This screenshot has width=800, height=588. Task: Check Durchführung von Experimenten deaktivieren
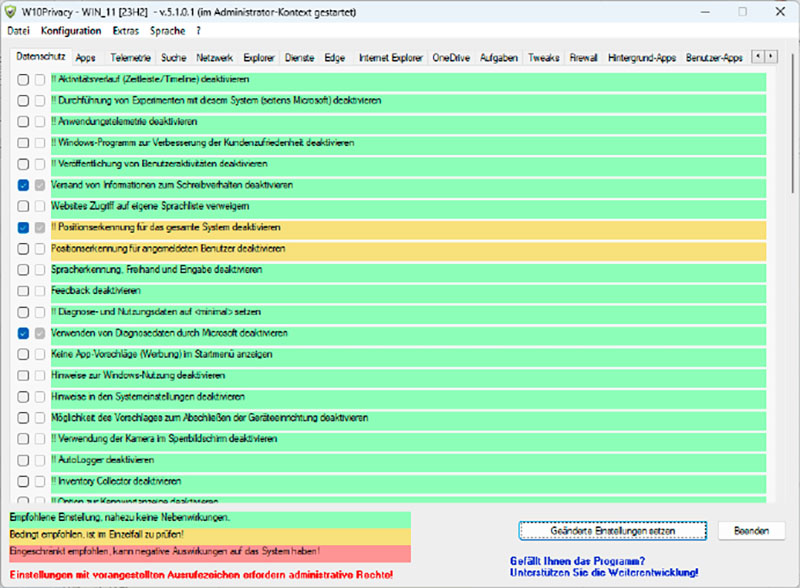[23, 101]
